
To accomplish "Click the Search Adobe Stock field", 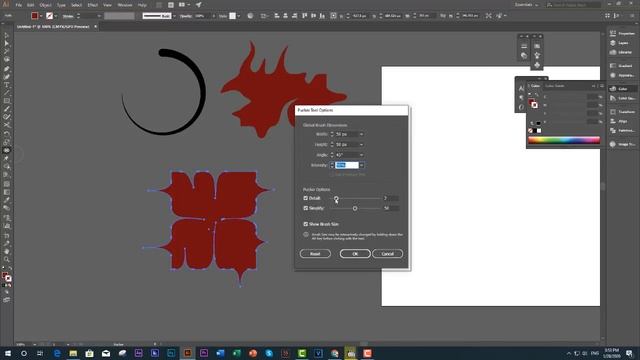I will point(573,5).
